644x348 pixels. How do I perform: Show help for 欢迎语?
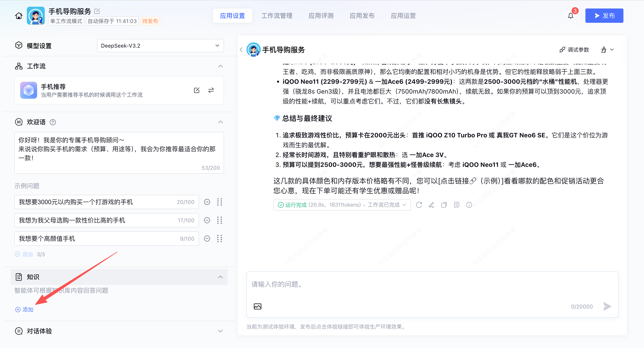[53, 122]
